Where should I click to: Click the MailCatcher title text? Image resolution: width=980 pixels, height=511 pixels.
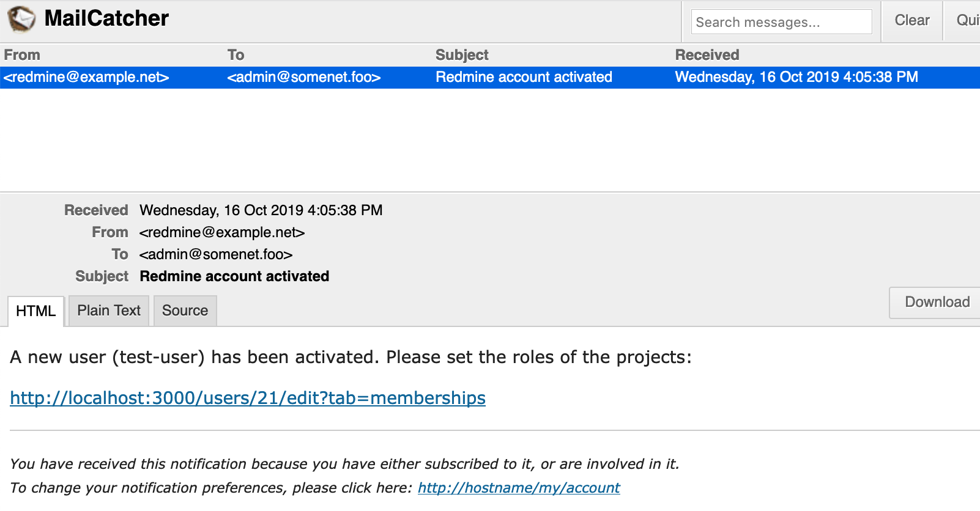coord(106,18)
